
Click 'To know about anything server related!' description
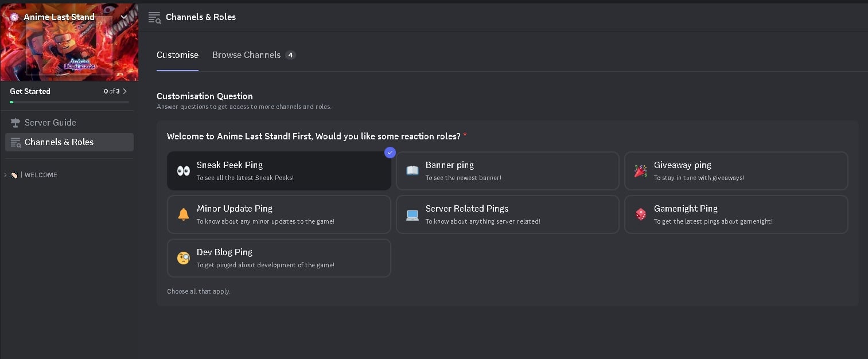tap(483, 221)
